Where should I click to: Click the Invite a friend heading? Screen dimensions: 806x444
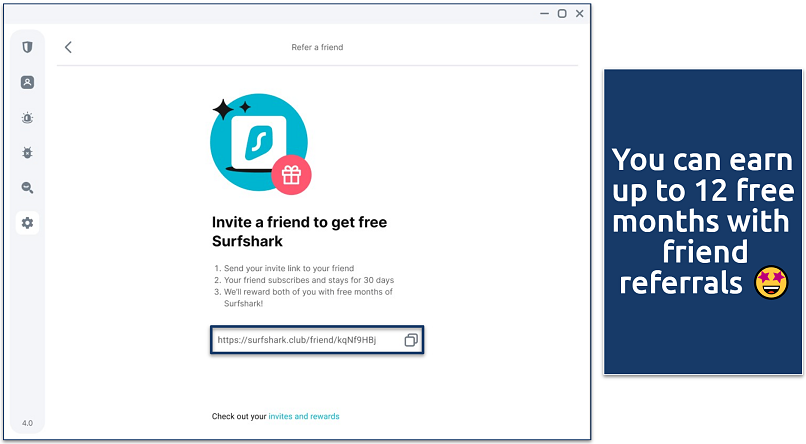point(298,232)
